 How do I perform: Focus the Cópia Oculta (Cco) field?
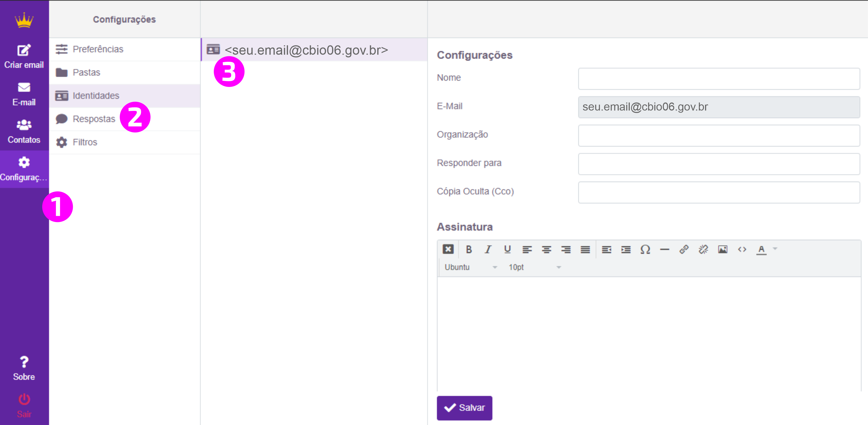[719, 192]
